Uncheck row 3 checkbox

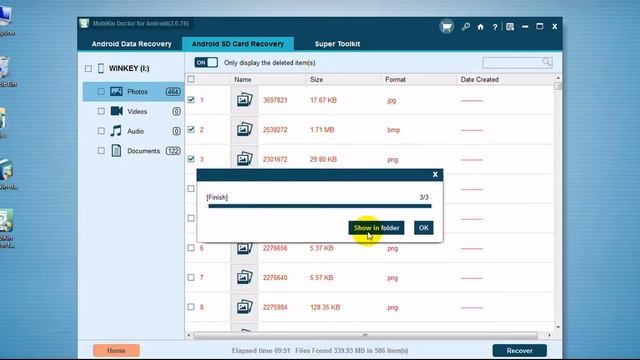tap(191, 159)
